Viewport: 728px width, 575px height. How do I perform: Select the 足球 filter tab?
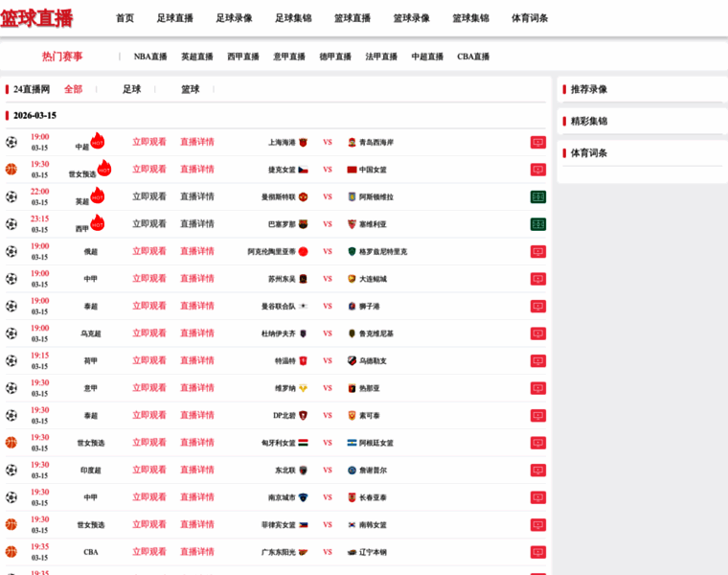click(131, 89)
